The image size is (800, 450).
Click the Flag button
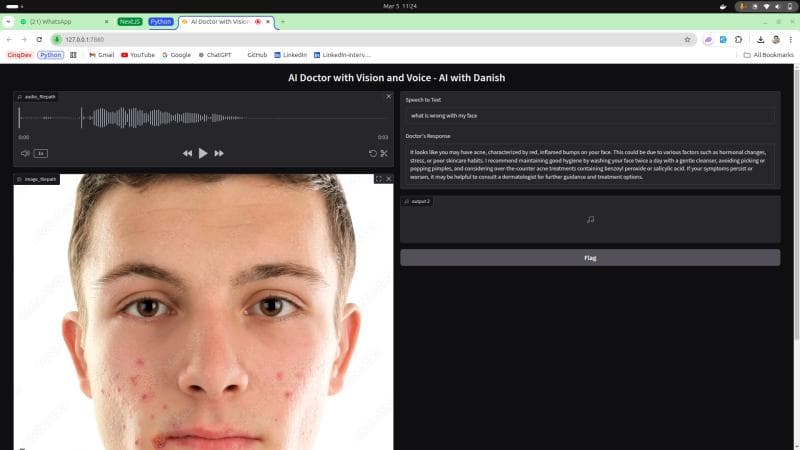(x=590, y=258)
